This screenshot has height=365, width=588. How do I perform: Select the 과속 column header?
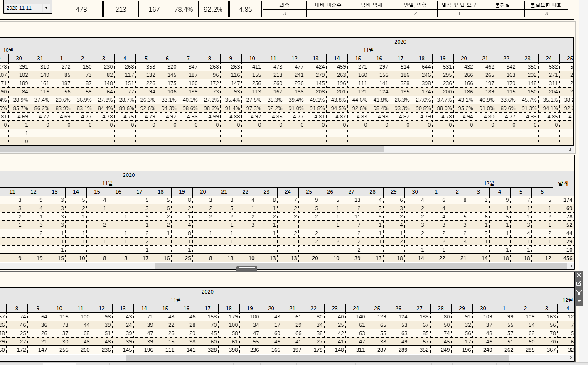pos(284,5)
